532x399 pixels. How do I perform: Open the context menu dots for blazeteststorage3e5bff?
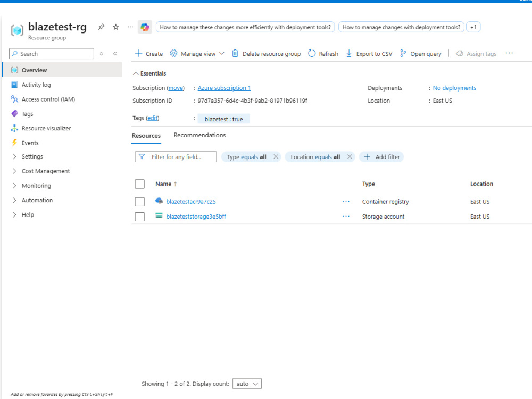pyautogui.click(x=346, y=217)
